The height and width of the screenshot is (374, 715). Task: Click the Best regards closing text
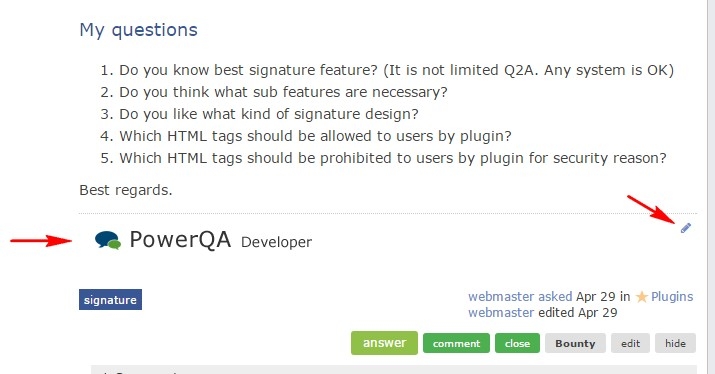coord(126,190)
